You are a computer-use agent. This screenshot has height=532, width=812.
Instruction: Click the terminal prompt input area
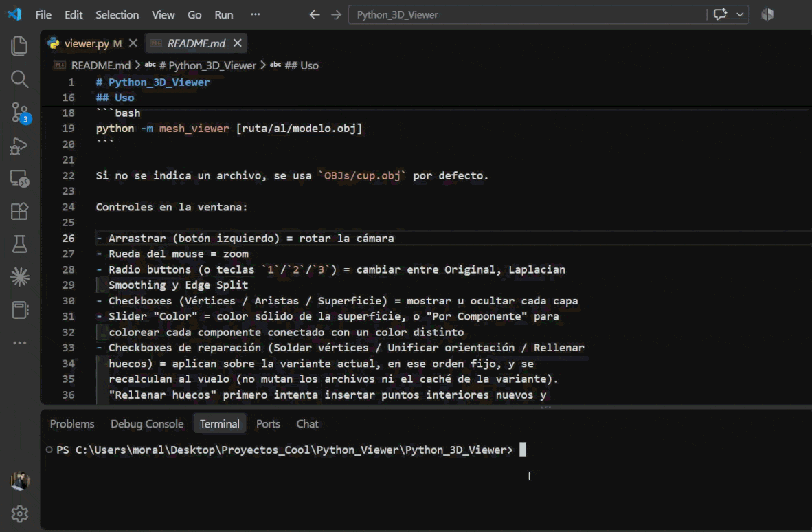(523, 450)
